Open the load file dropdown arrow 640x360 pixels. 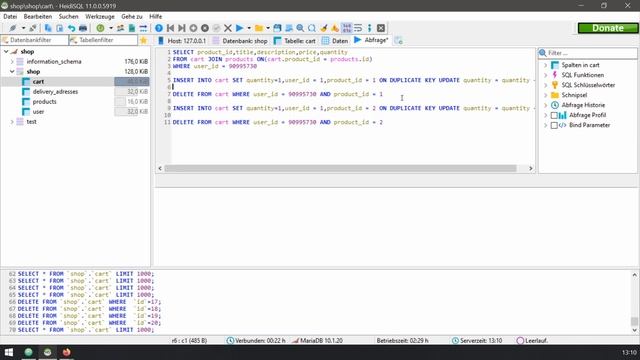tap(268, 28)
